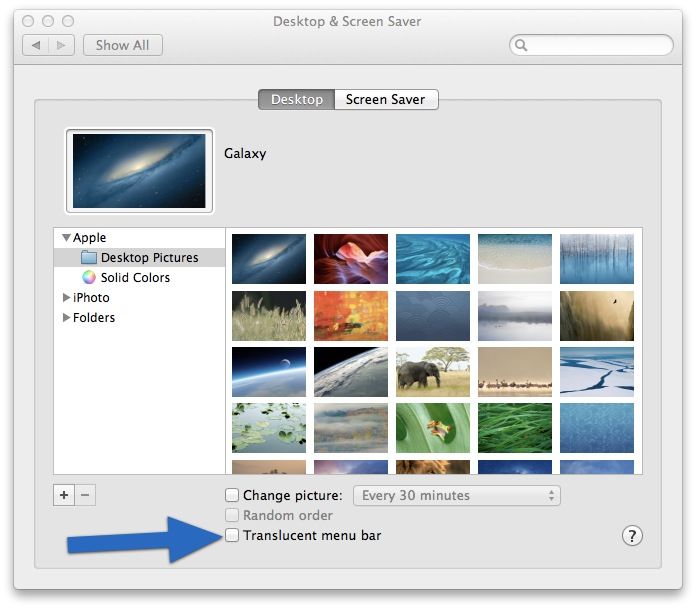696x609 pixels.
Task: Choose the elephant wallpaper thumbnail
Action: tap(433, 372)
